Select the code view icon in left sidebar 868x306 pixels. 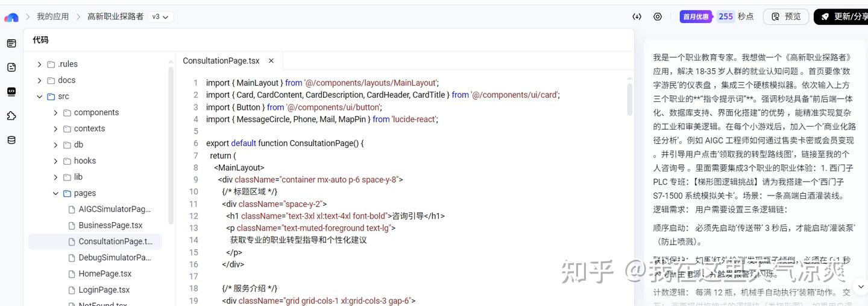(x=11, y=92)
